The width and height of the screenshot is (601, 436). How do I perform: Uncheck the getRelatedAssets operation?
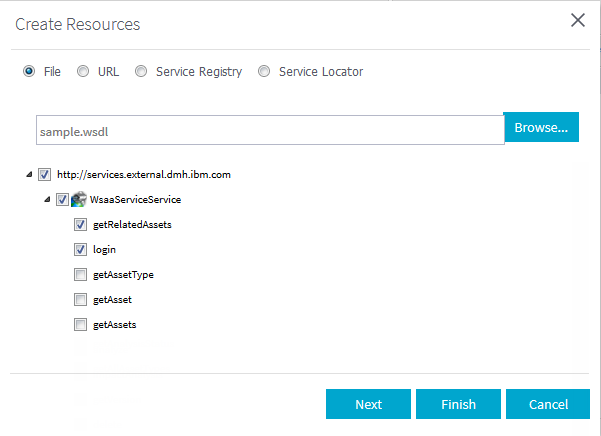[x=80, y=225]
